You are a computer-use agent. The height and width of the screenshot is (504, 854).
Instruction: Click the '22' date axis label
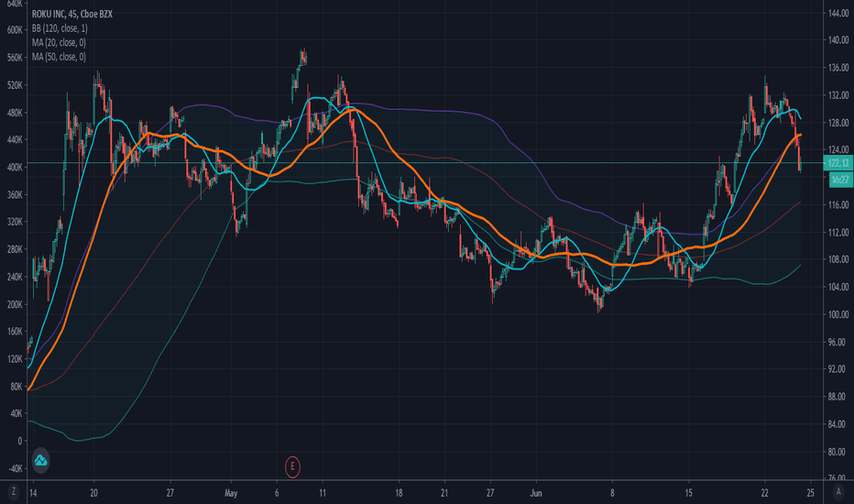(x=765, y=493)
